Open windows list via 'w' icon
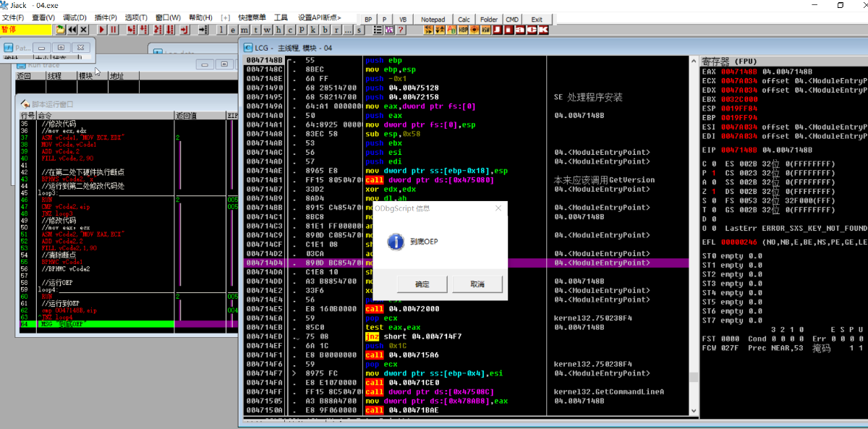The image size is (868, 429). pyautogui.click(x=267, y=30)
